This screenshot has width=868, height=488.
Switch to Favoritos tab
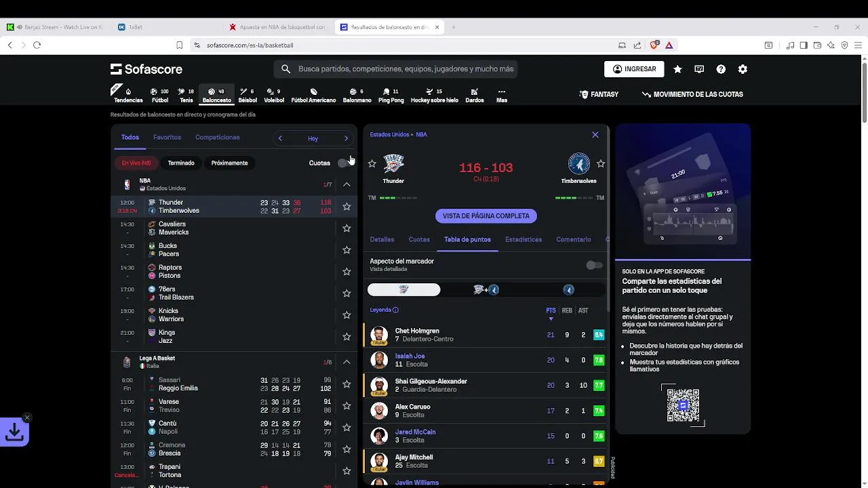coord(167,138)
